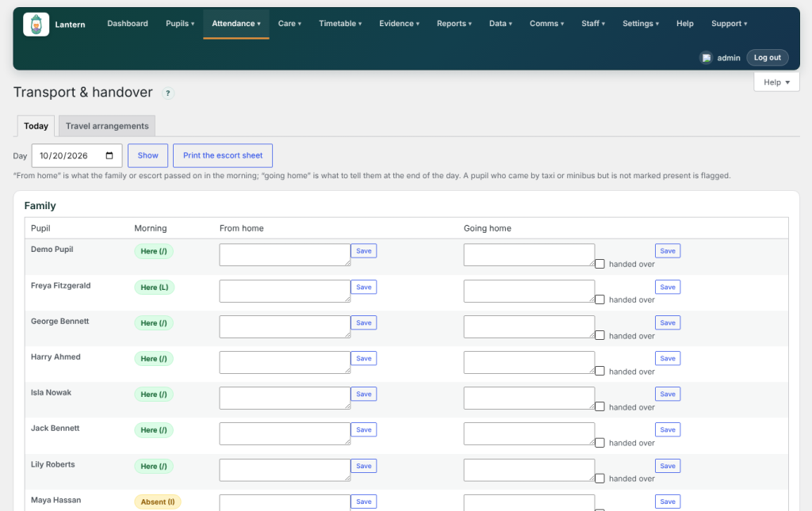812x511 pixels.
Task: Open the help question mark beside the title
Action: 168,93
